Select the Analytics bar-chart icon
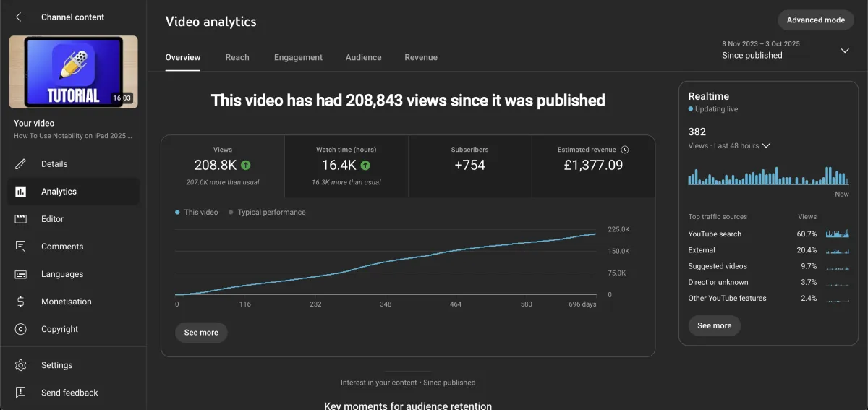Viewport: 868px width, 410px height. (x=21, y=192)
